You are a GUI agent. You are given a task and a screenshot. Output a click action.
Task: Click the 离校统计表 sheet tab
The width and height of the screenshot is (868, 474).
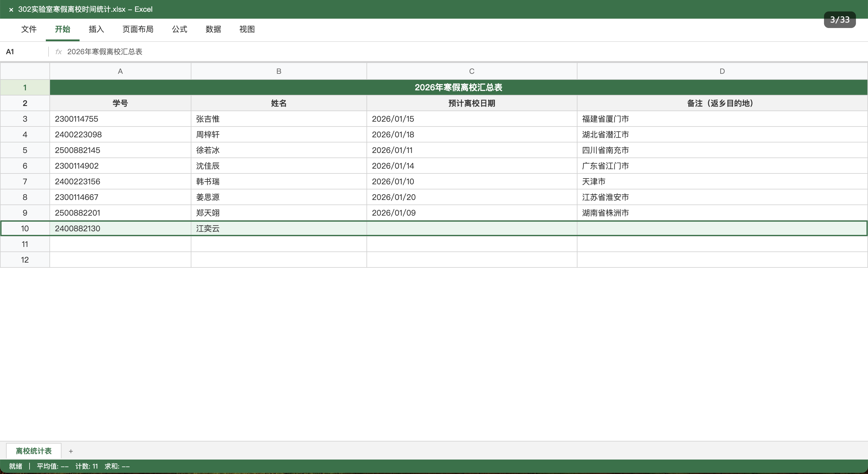pos(34,451)
